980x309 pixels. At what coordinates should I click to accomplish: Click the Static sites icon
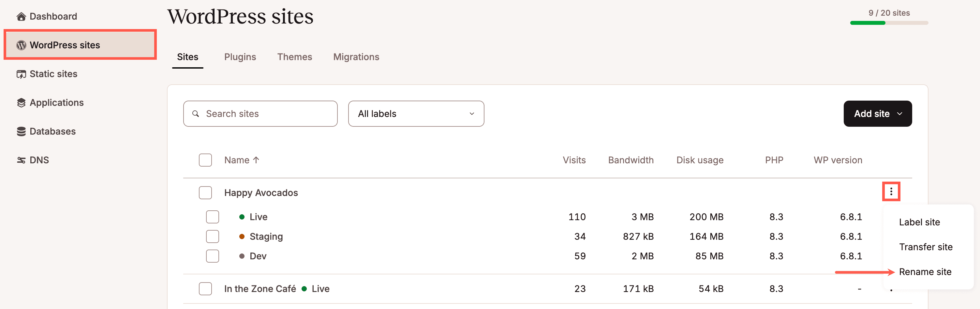pos(21,74)
